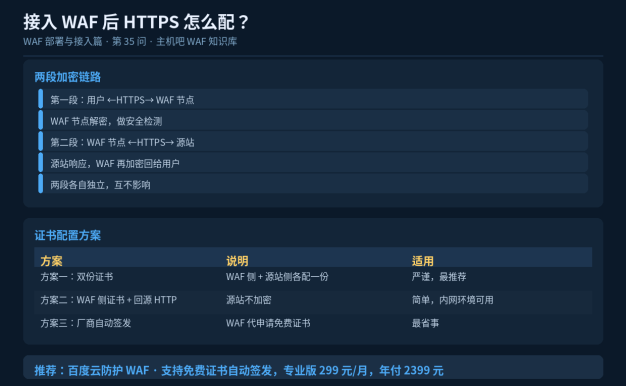Click the cell '最省事'
This screenshot has width=626, height=386.
(425, 323)
